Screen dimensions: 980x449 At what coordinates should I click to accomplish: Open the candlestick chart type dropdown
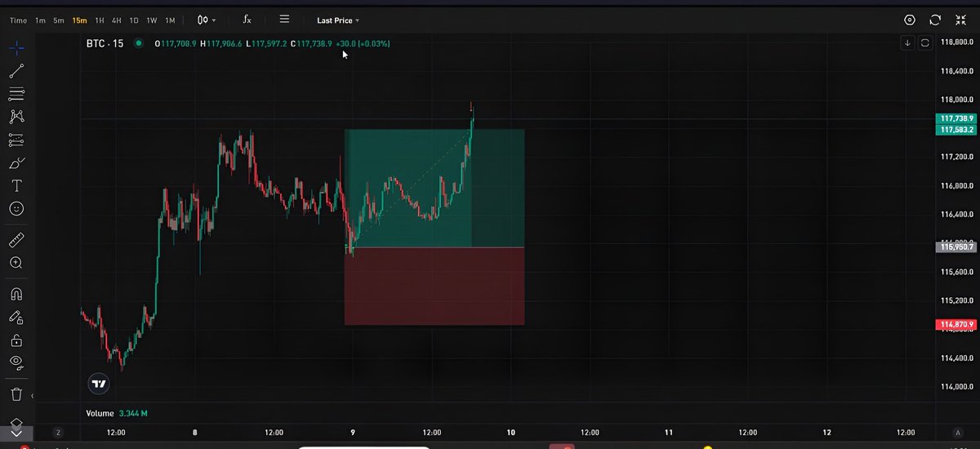click(207, 20)
